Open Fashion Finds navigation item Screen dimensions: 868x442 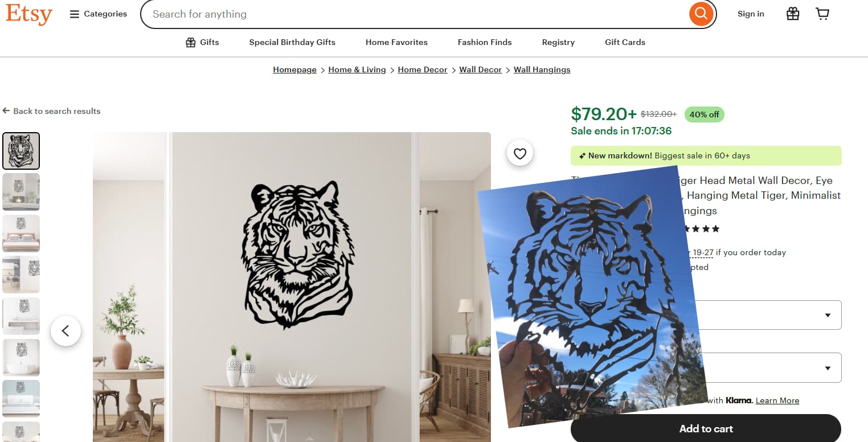[x=485, y=42]
